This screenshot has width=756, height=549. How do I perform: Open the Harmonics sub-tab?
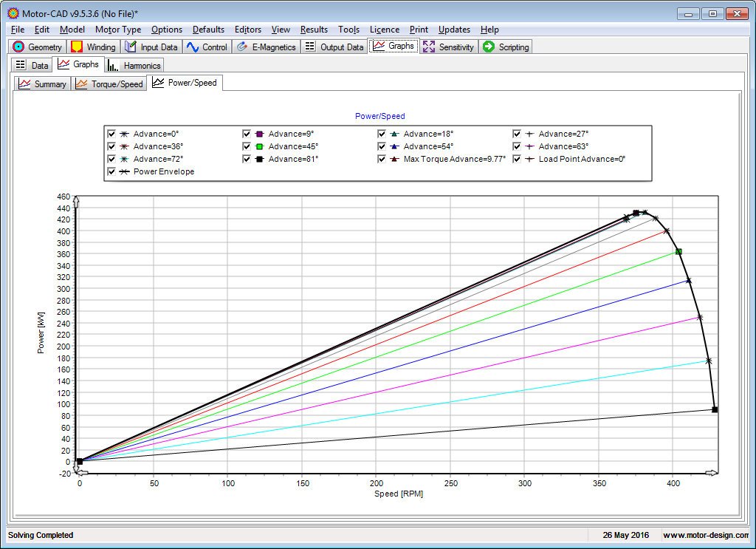[x=134, y=65]
